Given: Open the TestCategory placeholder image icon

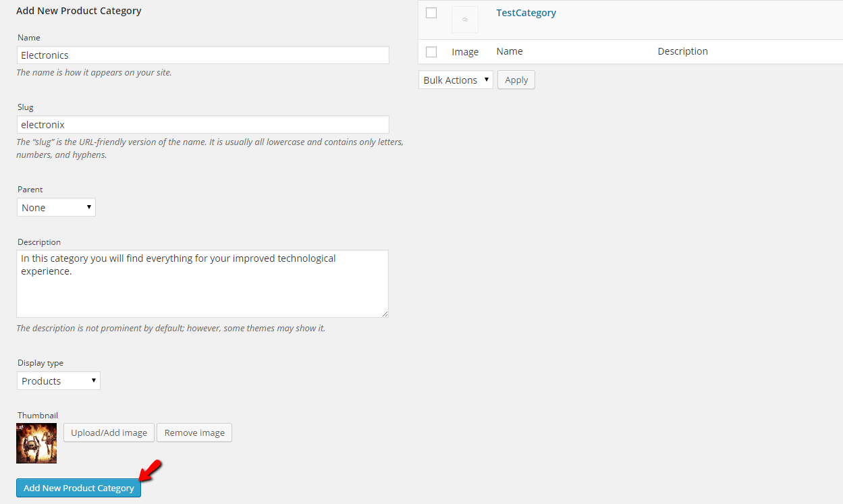Looking at the screenshot, I should pos(464,19).
